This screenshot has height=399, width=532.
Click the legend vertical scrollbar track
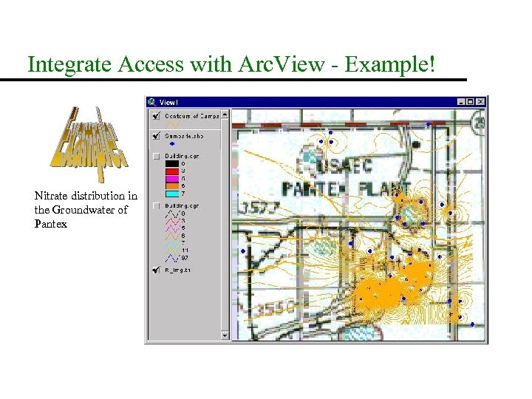[x=225, y=225]
